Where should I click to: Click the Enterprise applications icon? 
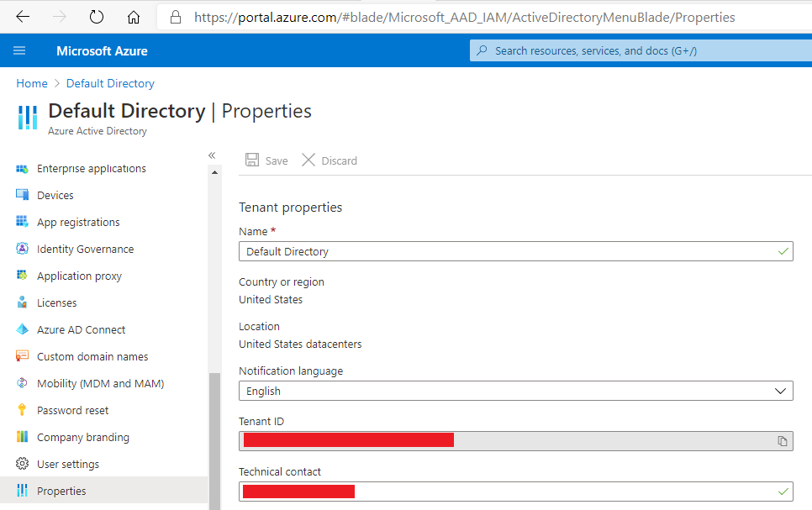click(x=22, y=169)
